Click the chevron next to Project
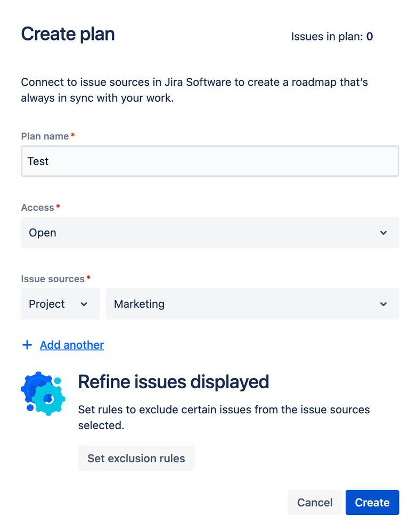The width and height of the screenshot is (417, 532). 84,304
